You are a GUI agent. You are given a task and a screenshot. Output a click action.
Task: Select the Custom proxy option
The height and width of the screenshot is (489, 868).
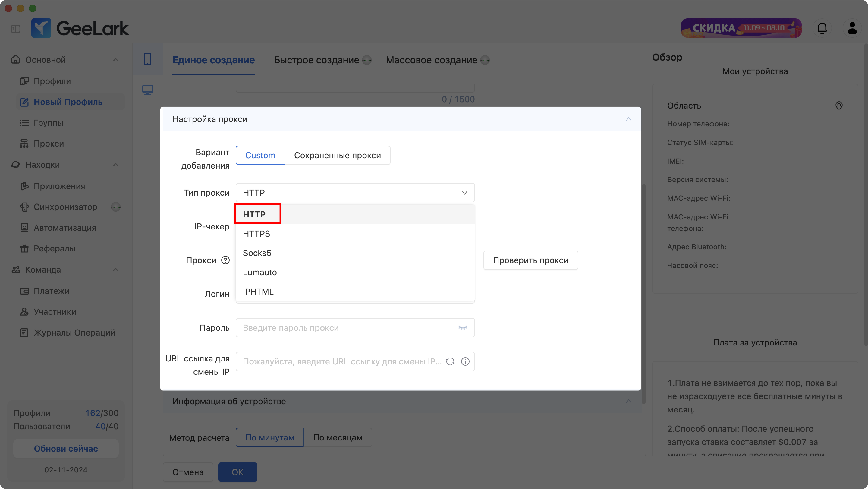tap(260, 155)
